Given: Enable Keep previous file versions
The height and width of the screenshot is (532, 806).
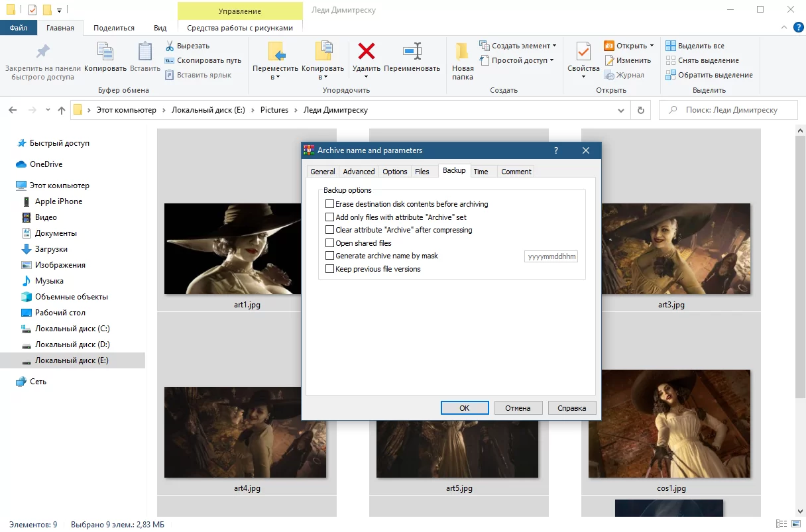Looking at the screenshot, I should pyautogui.click(x=330, y=269).
